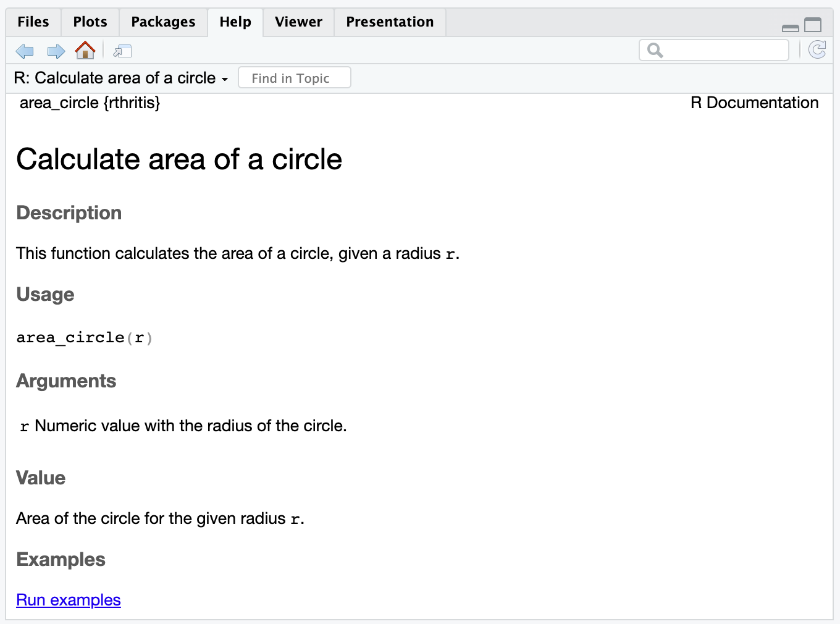Click the area_circle(r) usage code

pyautogui.click(x=84, y=338)
